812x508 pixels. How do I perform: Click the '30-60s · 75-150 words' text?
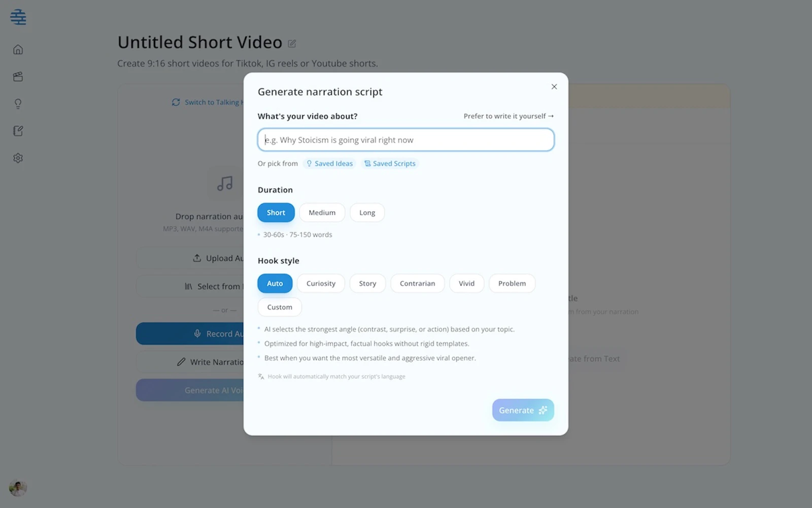click(x=297, y=235)
